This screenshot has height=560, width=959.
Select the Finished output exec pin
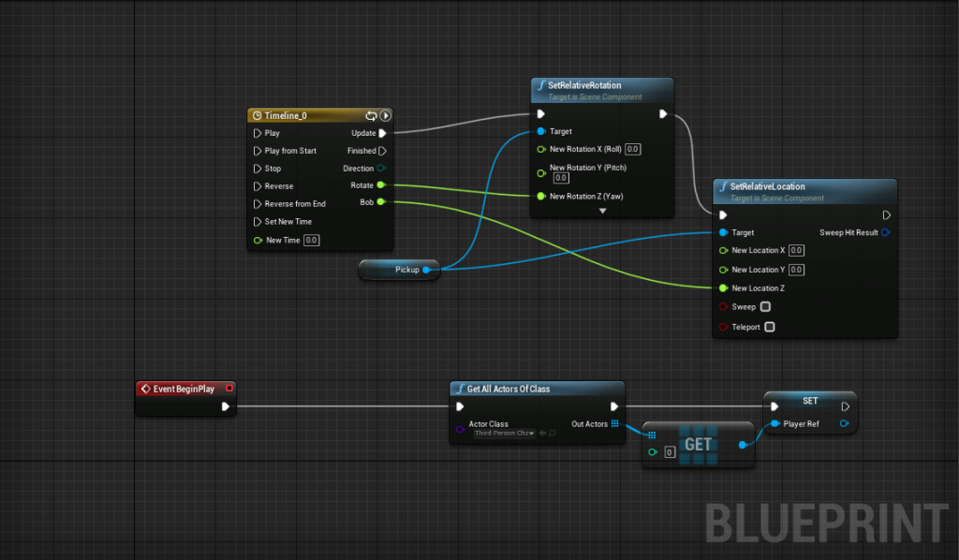383,151
